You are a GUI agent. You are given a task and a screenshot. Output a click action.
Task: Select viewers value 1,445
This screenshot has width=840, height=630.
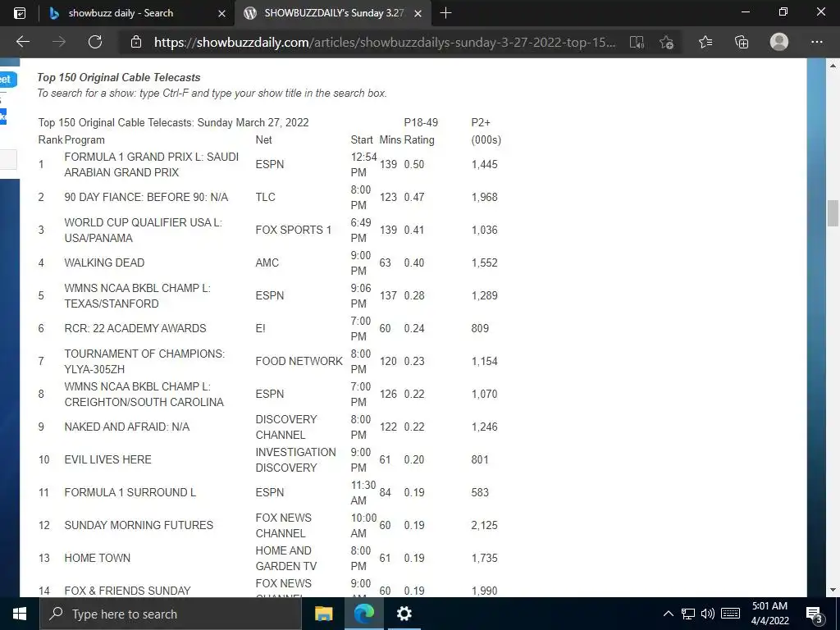484,164
